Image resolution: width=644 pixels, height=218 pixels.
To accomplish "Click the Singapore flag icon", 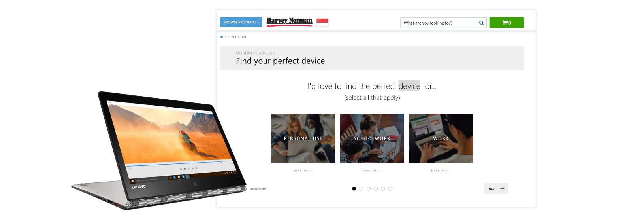I will 322,23.
